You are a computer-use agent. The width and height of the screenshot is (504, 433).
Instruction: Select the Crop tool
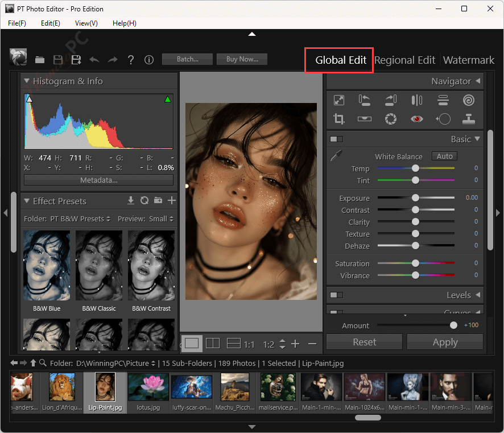(x=339, y=119)
